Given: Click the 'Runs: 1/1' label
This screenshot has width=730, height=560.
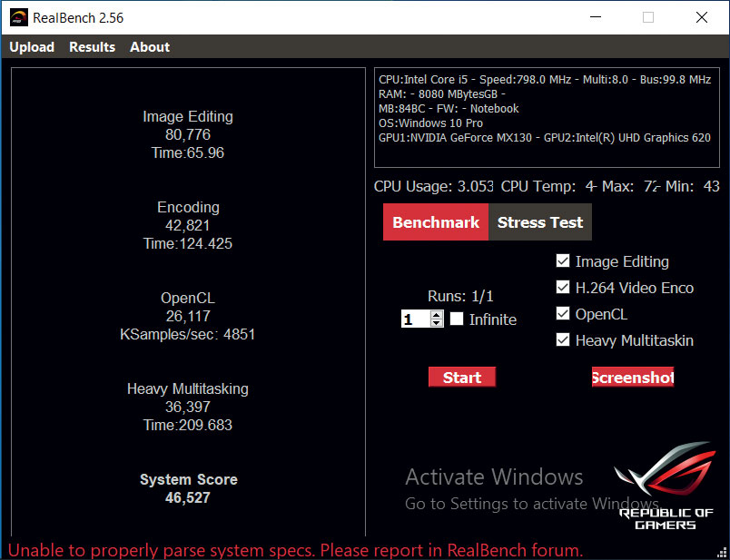Looking at the screenshot, I should pyautogui.click(x=460, y=296).
